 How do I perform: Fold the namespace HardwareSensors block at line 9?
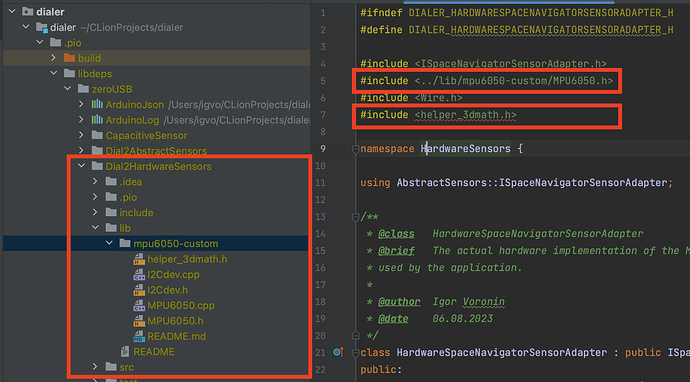pyautogui.click(x=356, y=149)
